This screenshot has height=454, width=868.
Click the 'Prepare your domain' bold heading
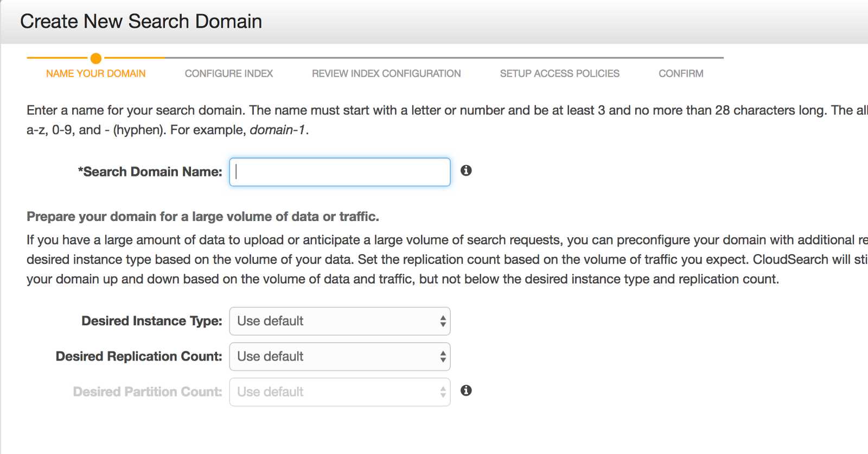[x=203, y=217]
